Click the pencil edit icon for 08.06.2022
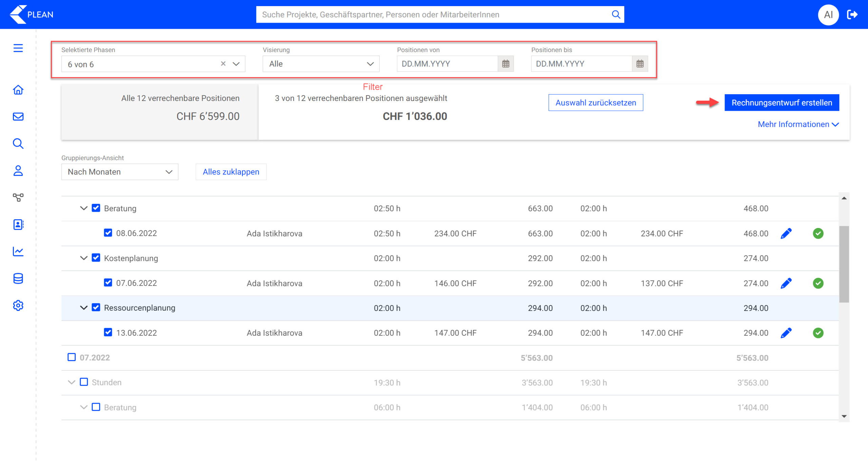 click(786, 233)
